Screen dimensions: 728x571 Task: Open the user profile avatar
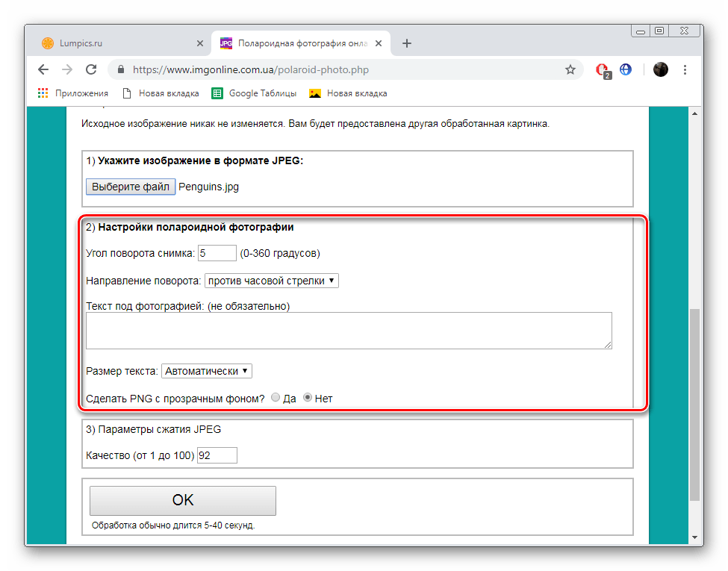pyautogui.click(x=660, y=69)
